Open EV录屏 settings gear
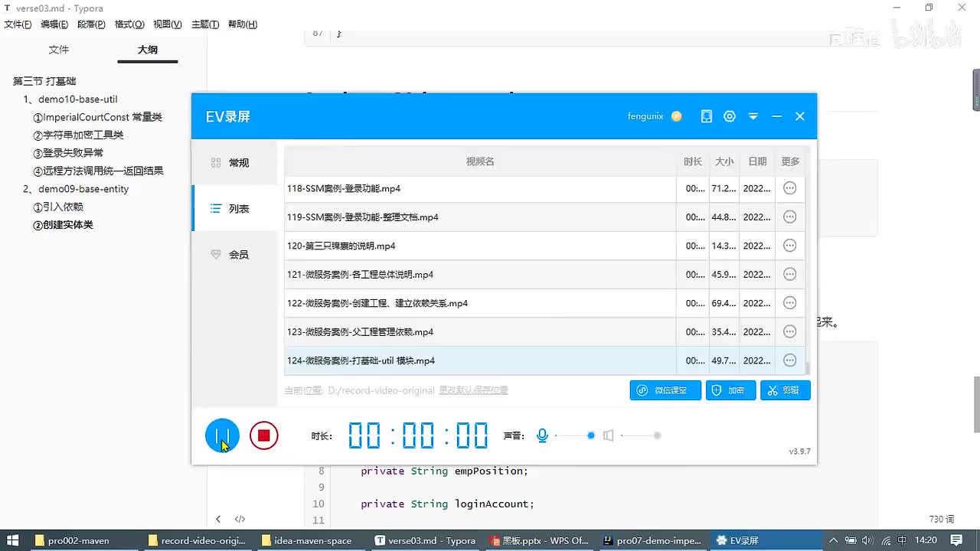This screenshot has width=980, height=551. 730,116
